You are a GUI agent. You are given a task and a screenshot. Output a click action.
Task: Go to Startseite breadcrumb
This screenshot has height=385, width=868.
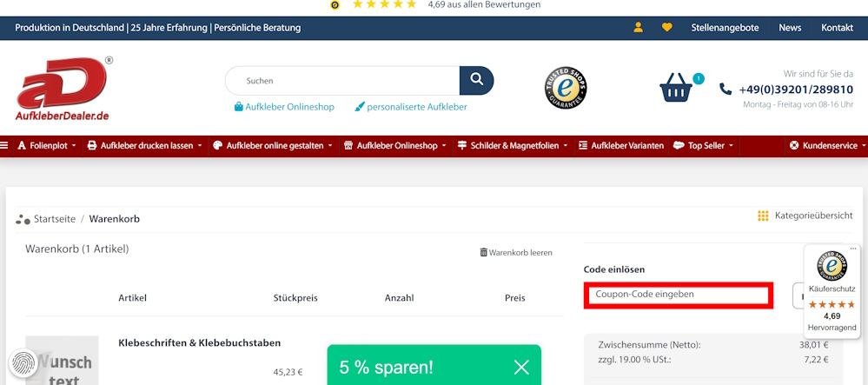(x=54, y=219)
